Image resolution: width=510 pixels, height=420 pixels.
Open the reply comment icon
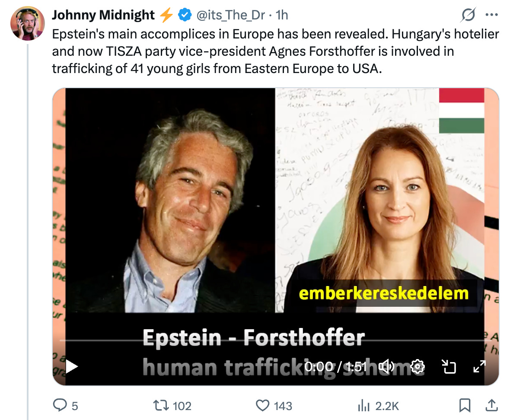click(x=60, y=405)
